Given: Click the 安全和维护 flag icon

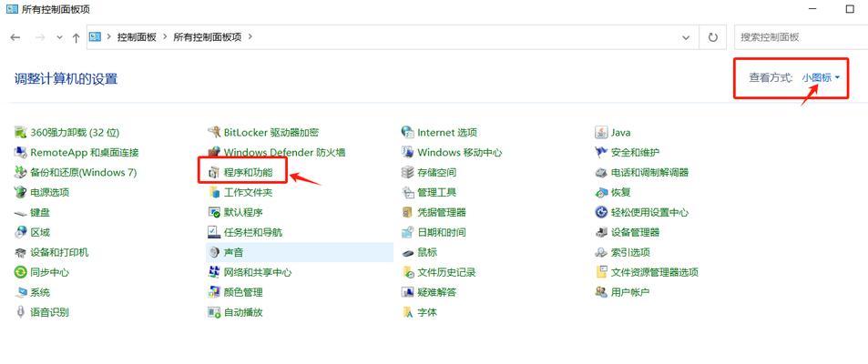Looking at the screenshot, I should (x=601, y=153).
